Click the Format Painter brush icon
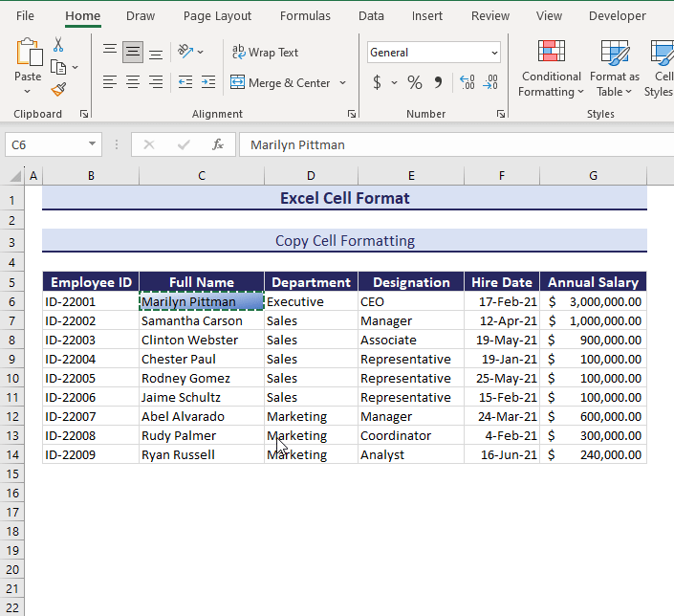674x616 pixels. coord(59,90)
